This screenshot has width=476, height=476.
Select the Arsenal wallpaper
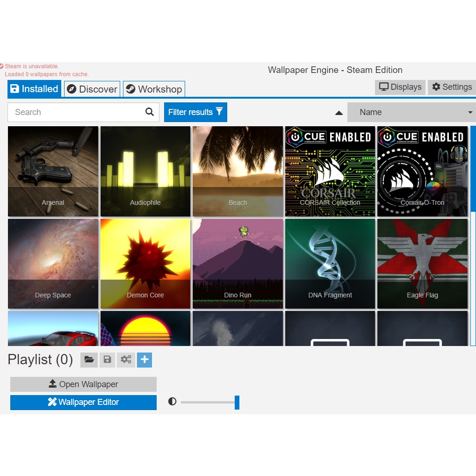pos(53,171)
